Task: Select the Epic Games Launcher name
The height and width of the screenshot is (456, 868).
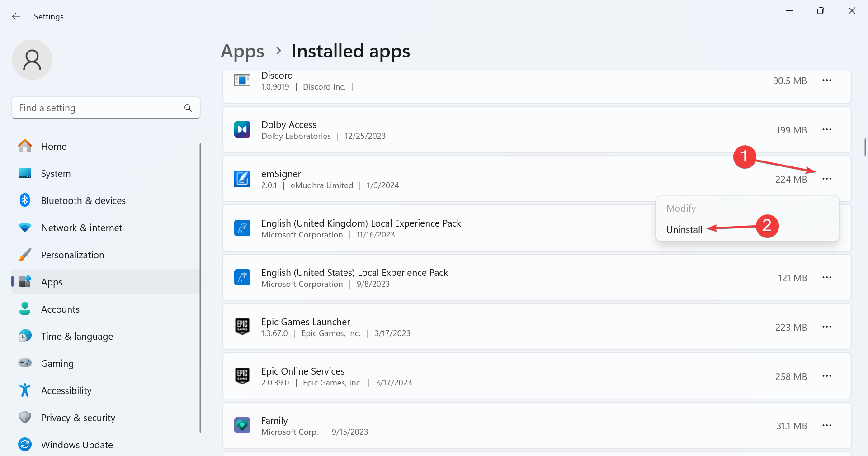Action: point(306,322)
